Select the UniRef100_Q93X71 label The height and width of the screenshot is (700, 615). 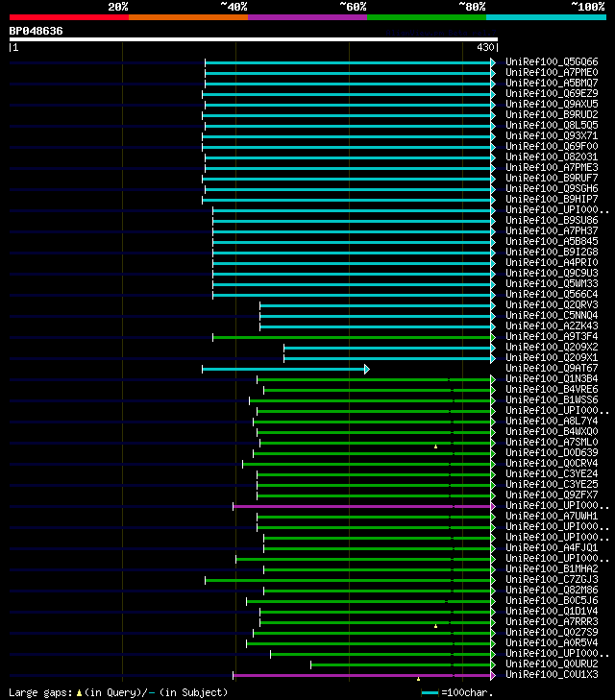point(552,135)
